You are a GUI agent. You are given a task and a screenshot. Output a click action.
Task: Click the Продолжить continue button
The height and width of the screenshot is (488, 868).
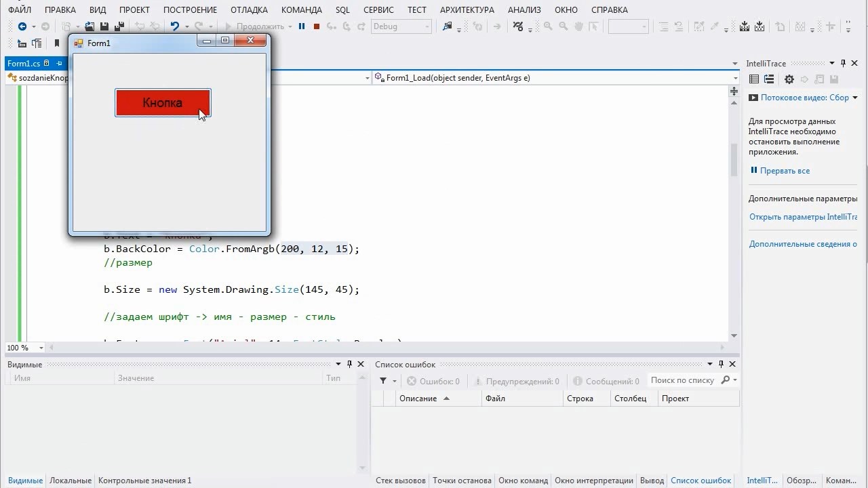tap(254, 26)
